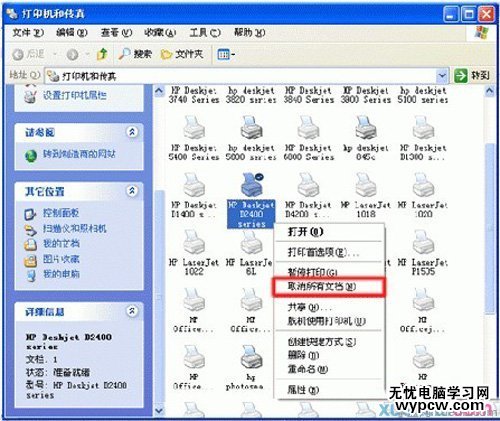The image size is (500, 421).
Task: Open the Views dropdown icon
Action: (226, 54)
